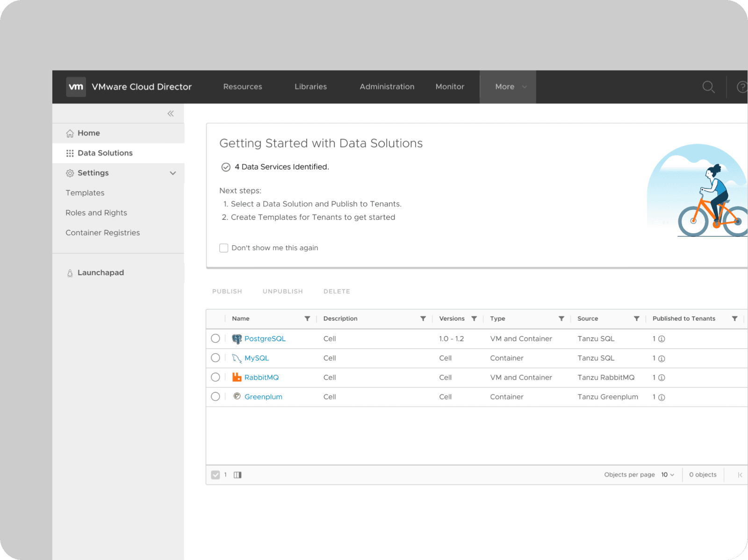This screenshot has height=560, width=748.
Task: Click the Home house icon
Action: 70,133
